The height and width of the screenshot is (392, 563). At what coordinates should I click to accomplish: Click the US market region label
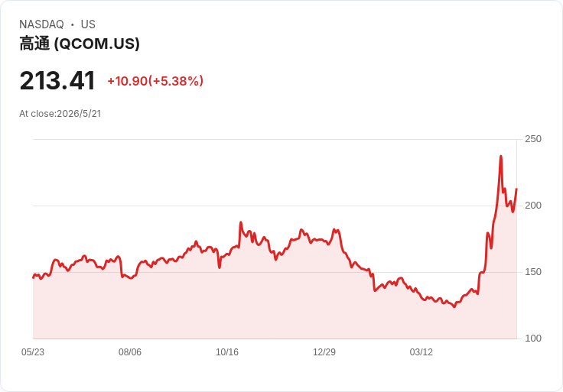point(88,24)
